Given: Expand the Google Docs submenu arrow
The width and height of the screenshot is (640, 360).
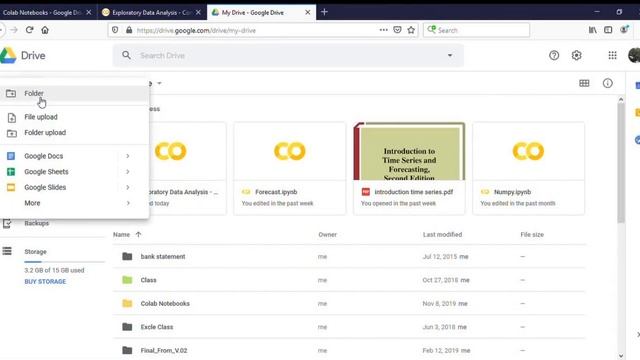Looking at the screenshot, I should click(128, 156).
